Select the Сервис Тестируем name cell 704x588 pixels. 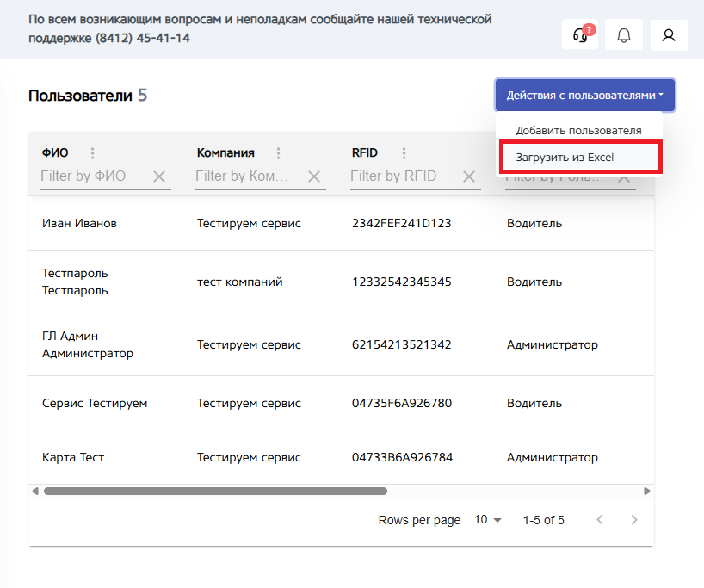95,403
